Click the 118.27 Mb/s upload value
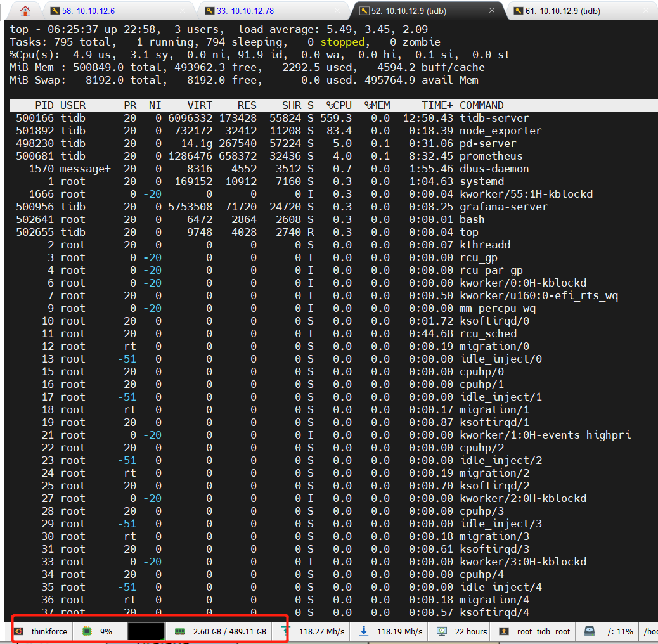 coord(322,631)
